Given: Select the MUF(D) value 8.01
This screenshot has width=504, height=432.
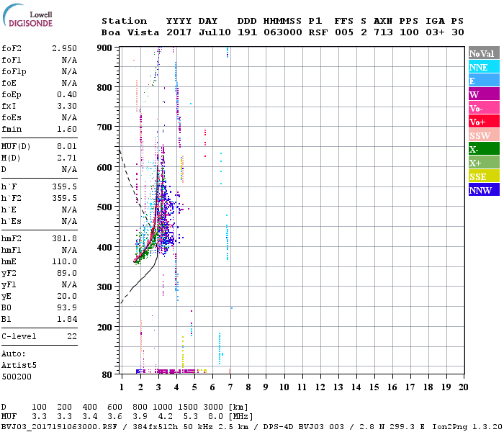Looking at the screenshot, I should click(66, 145).
